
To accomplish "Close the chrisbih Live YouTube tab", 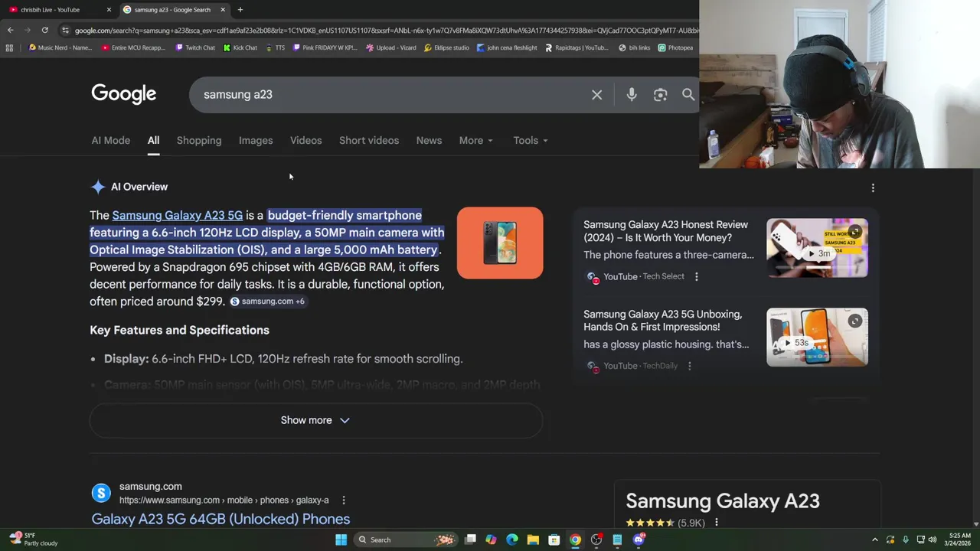I will (x=109, y=9).
